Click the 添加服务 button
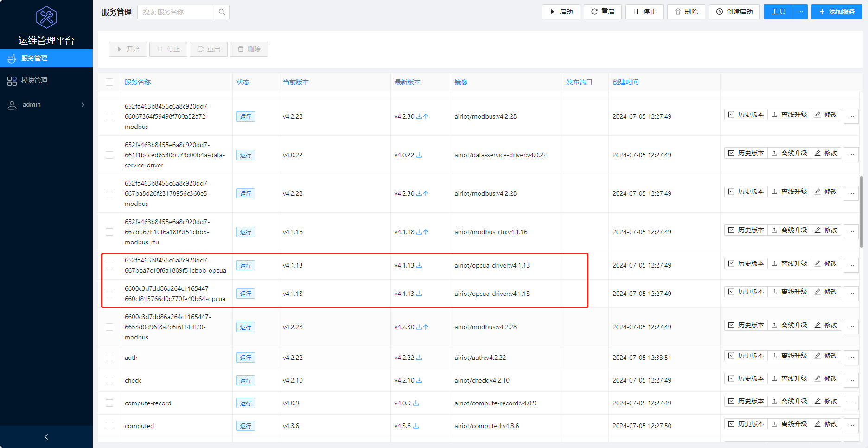The height and width of the screenshot is (448, 868). (837, 12)
